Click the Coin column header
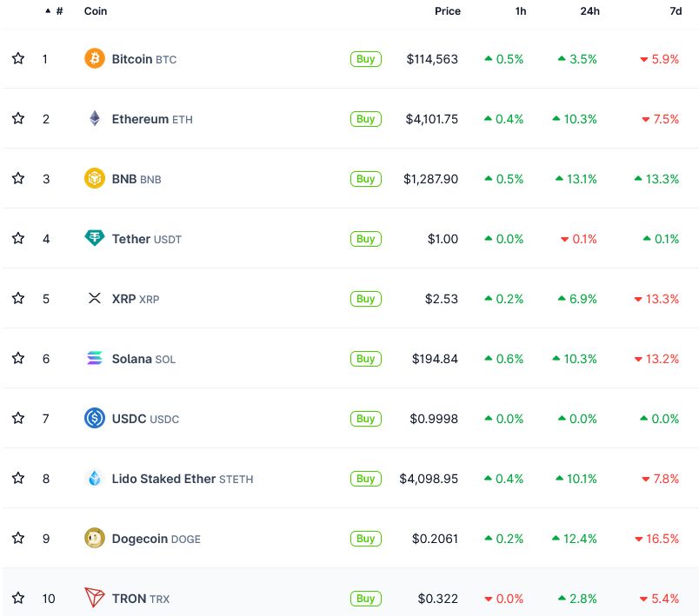This screenshot has width=699, height=616. (96, 11)
